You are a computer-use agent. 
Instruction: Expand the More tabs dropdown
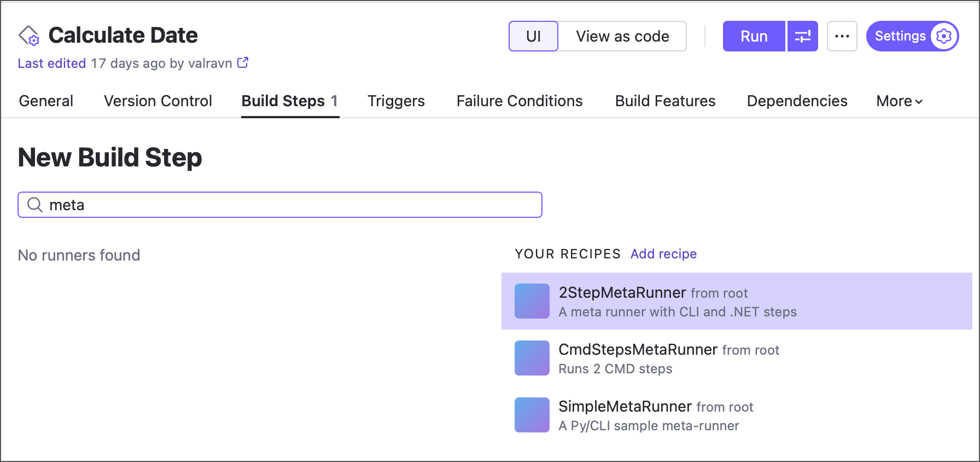pyautogui.click(x=898, y=101)
